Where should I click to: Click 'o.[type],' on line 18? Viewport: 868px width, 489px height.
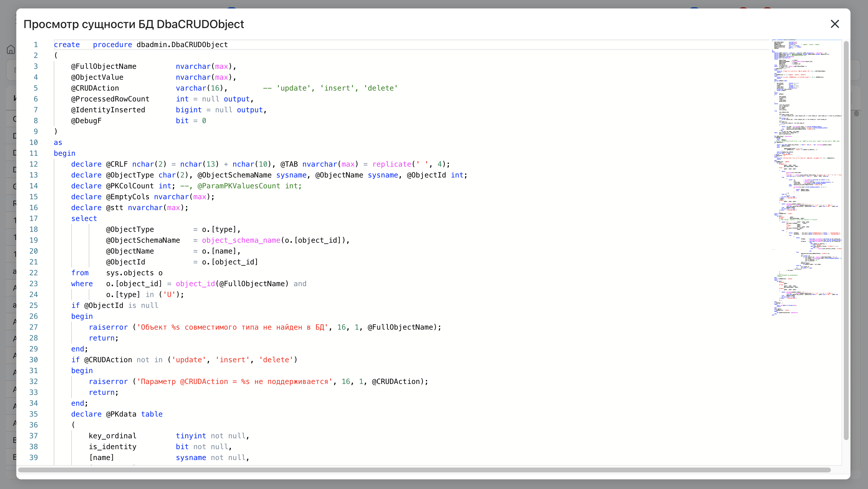221,229
